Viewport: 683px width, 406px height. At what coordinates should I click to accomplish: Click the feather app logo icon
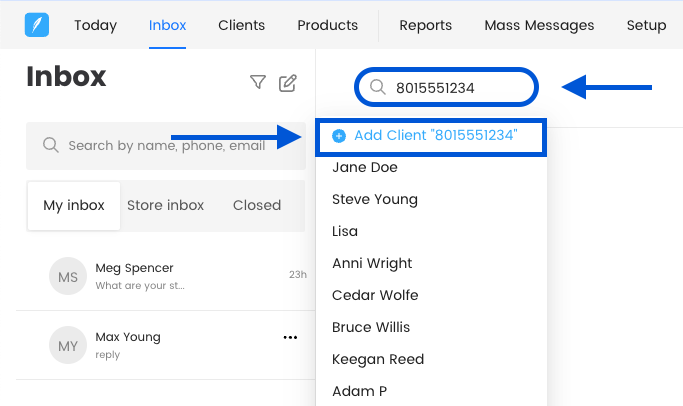[36, 24]
